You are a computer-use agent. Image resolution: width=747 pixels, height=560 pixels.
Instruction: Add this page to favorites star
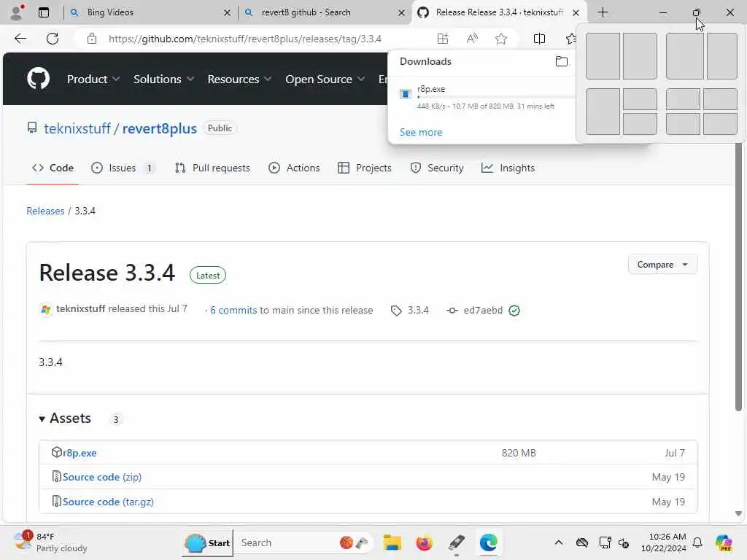coord(500,39)
